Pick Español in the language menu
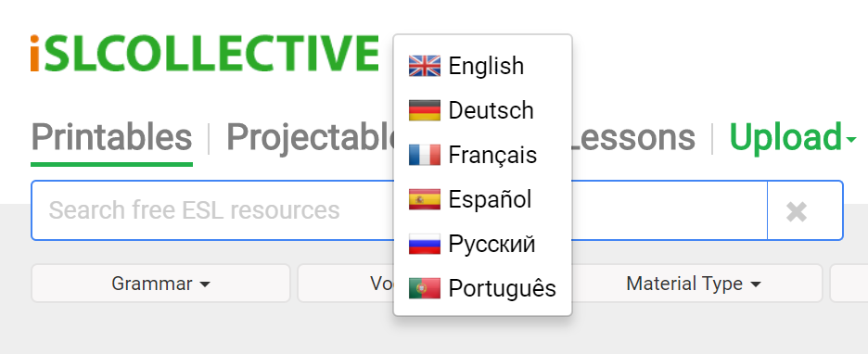The height and width of the screenshot is (354, 868). (x=482, y=199)
